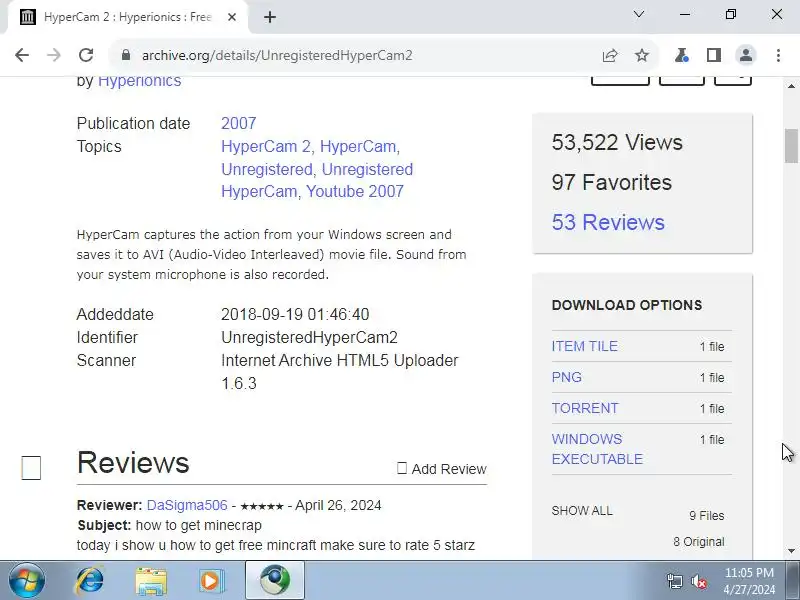
Task: Open a new browser tab
Action: (270, 17)
